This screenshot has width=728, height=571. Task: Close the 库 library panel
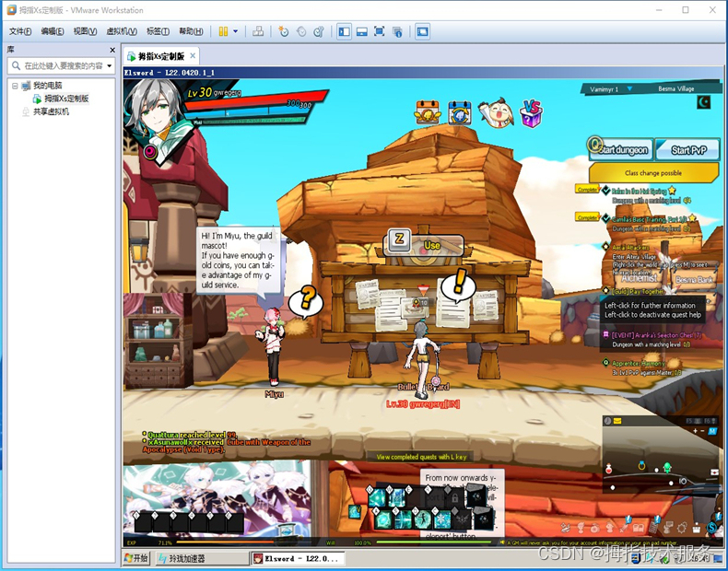112,50
